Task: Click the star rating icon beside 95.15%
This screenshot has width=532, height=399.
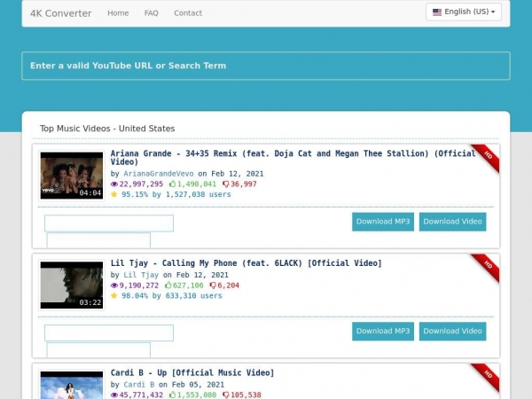Action: tap(114, 194)
